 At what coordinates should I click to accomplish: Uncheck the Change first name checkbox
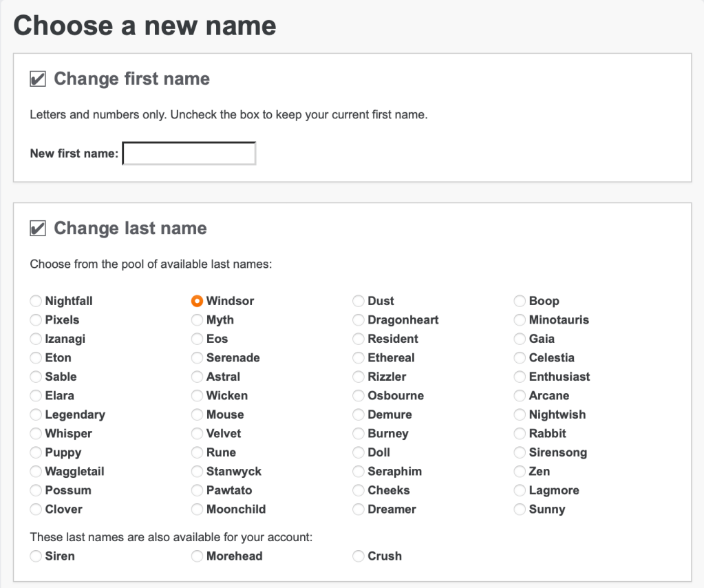[38, 79]
